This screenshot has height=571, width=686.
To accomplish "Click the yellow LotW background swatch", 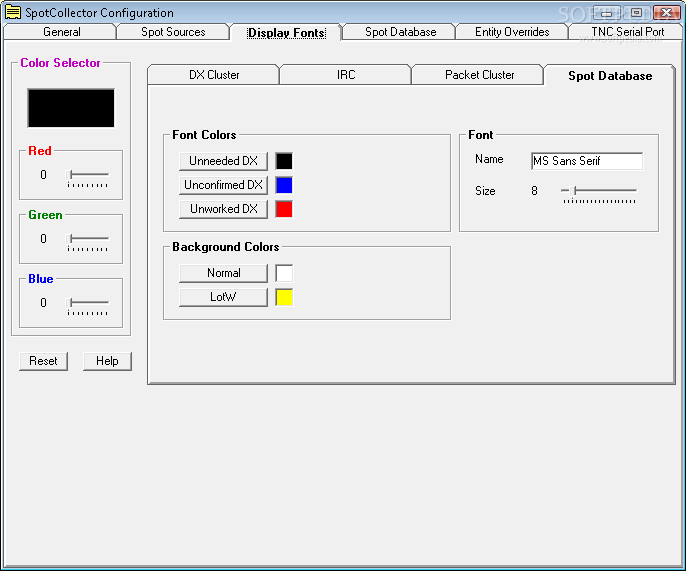I will pyautogui.click(x=284, y=297).
